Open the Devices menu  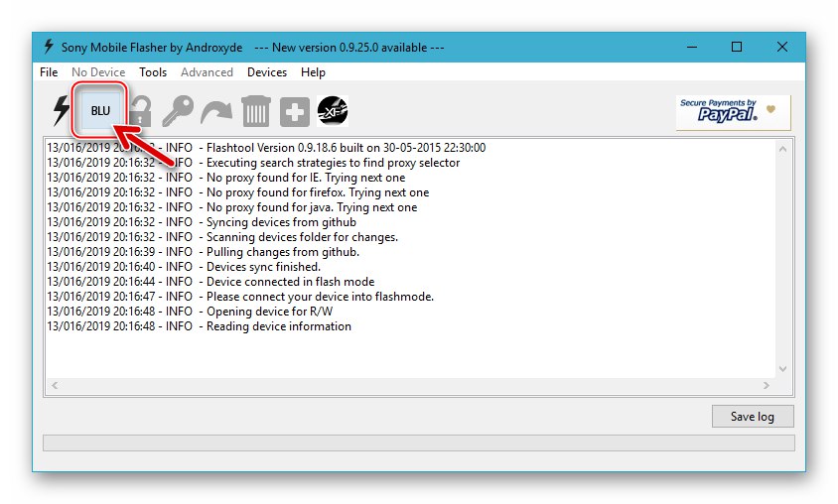coord(267,72)
